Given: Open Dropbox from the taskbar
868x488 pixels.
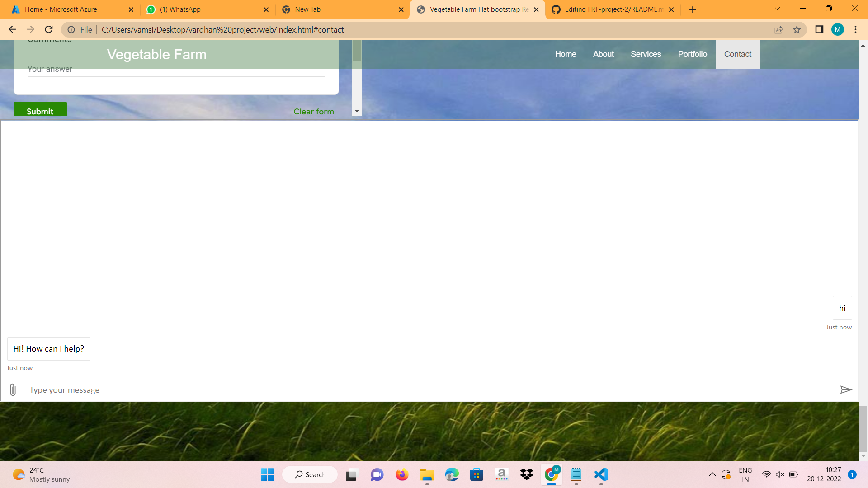Looking at the screenshot, I should point(526,474).
